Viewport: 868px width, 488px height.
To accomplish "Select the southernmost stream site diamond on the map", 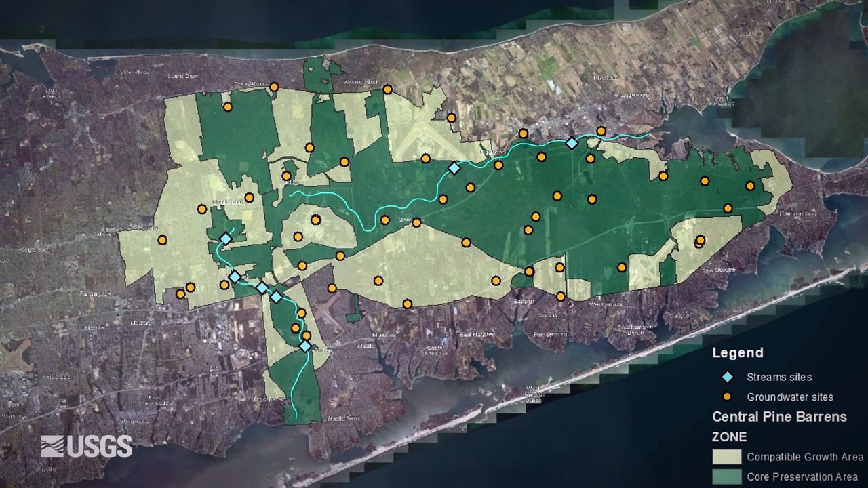I will coord(305,346).
